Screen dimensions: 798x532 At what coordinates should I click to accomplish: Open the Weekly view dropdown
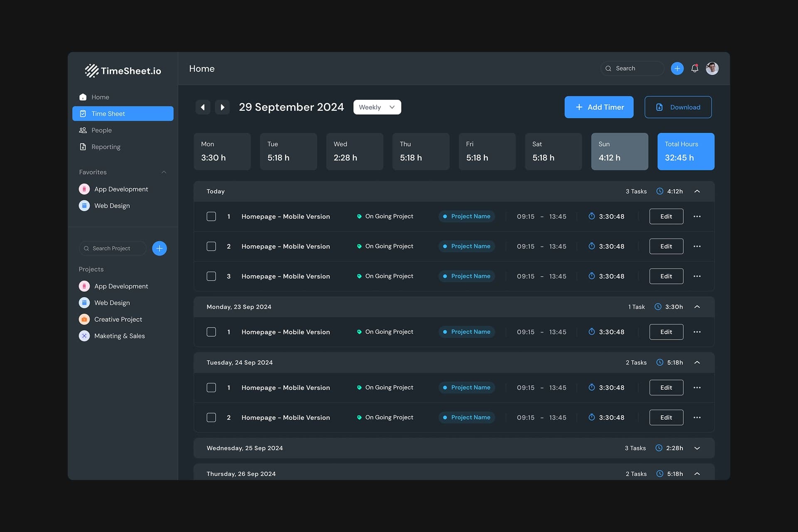click(x=377, y=107)
